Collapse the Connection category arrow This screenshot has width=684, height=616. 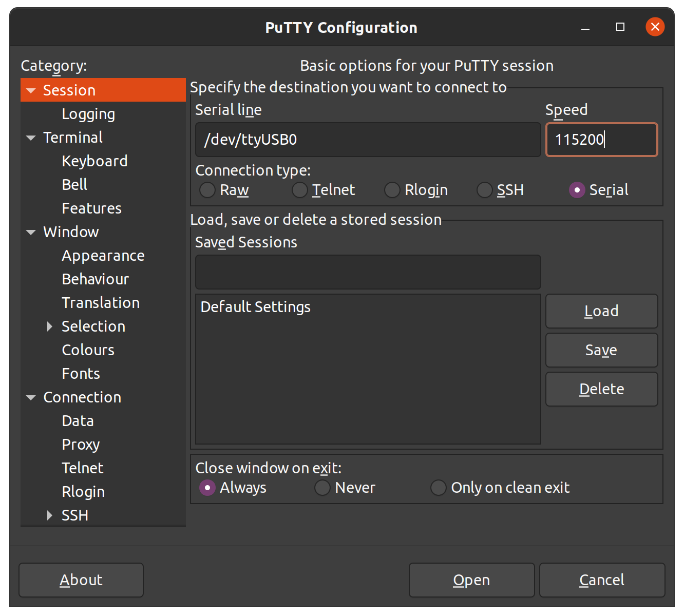31,397
